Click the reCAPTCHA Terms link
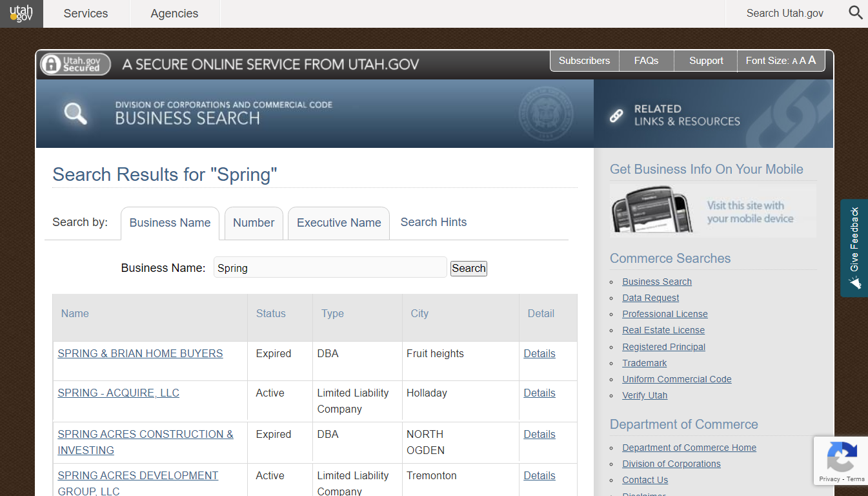868x496 pixels. [x=856, y=479]
